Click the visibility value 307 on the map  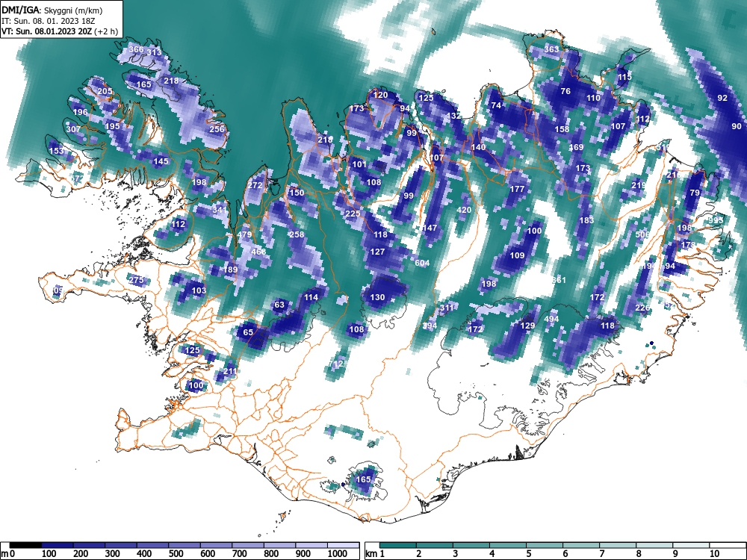pos(73,129)
